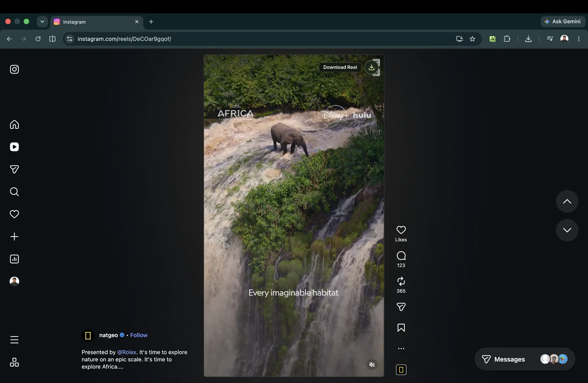The height and width of the screenshot is (383, 588).
Task: Open the @Rolex mention link
Action: [x=127, y=352]
